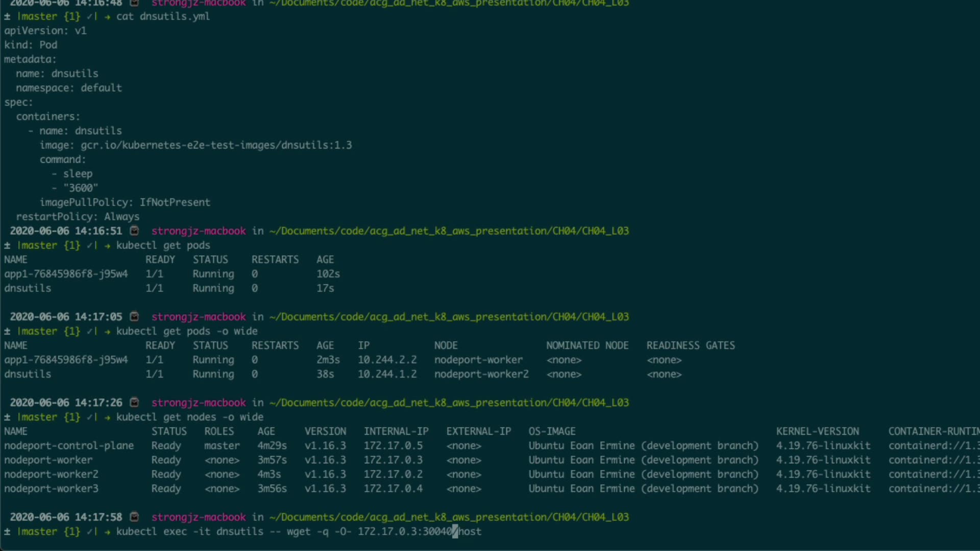Click the READINESS GATES column header
Screen dimensions: 980x551
click(x=691, y=345)
